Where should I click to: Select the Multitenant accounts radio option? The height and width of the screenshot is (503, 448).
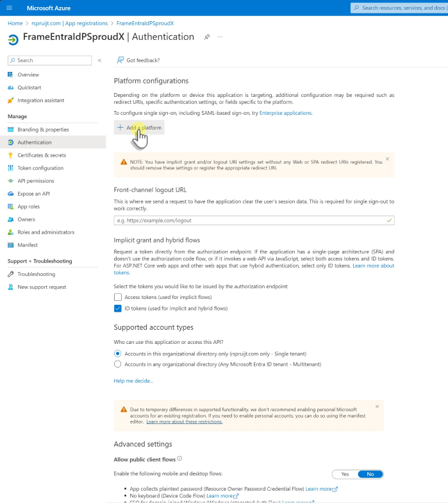117,364
